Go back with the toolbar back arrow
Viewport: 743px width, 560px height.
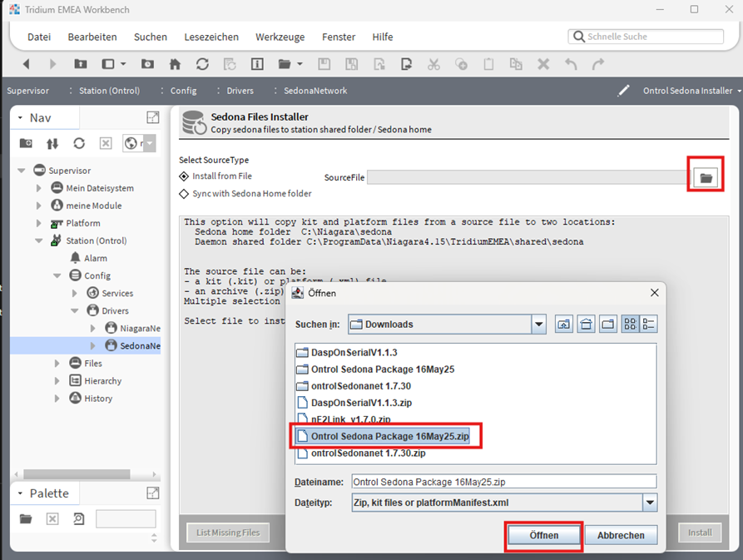click(26, 64)
